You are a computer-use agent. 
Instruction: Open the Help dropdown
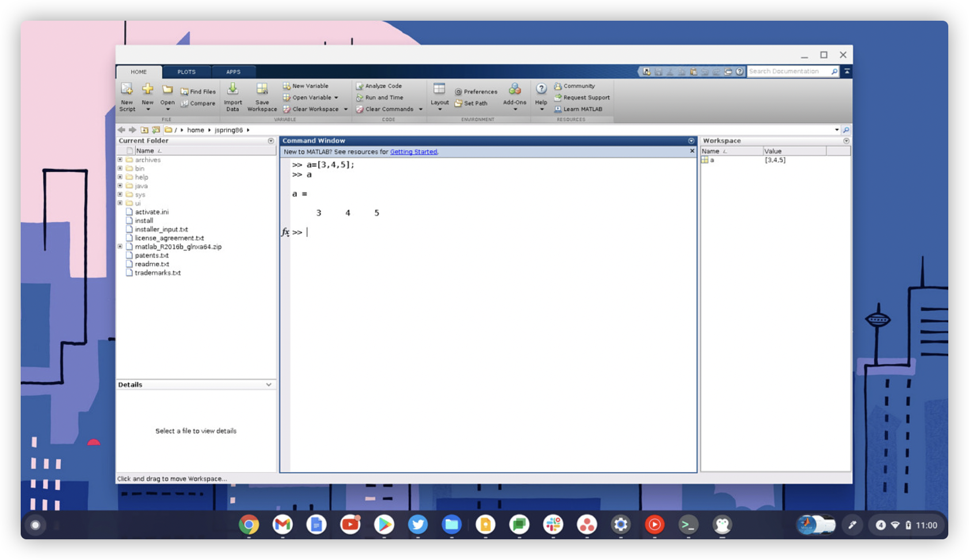(x=541, y=97)
